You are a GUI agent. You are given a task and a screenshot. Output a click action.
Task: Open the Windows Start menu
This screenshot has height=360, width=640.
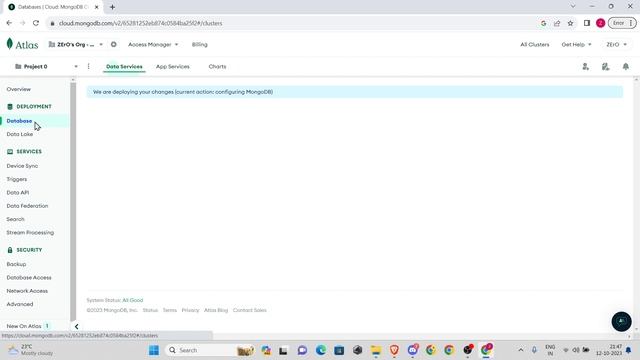pyautogui.click(x=154, y=350)
